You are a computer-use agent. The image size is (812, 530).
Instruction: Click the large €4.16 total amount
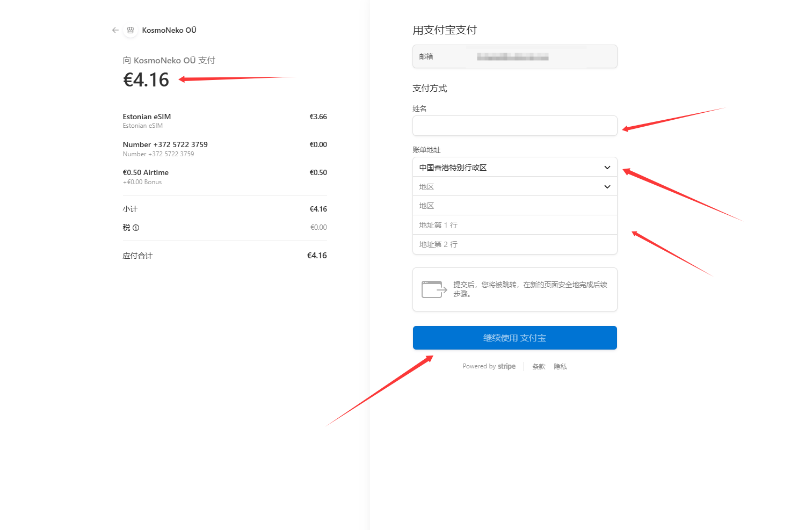pyautogui.click(x=146, y=80)
